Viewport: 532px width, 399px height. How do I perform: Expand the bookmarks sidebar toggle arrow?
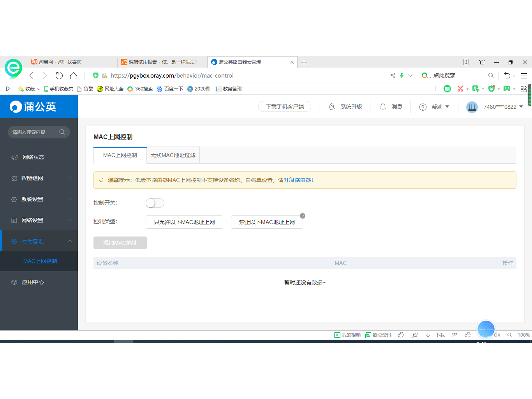pos(8,89)
